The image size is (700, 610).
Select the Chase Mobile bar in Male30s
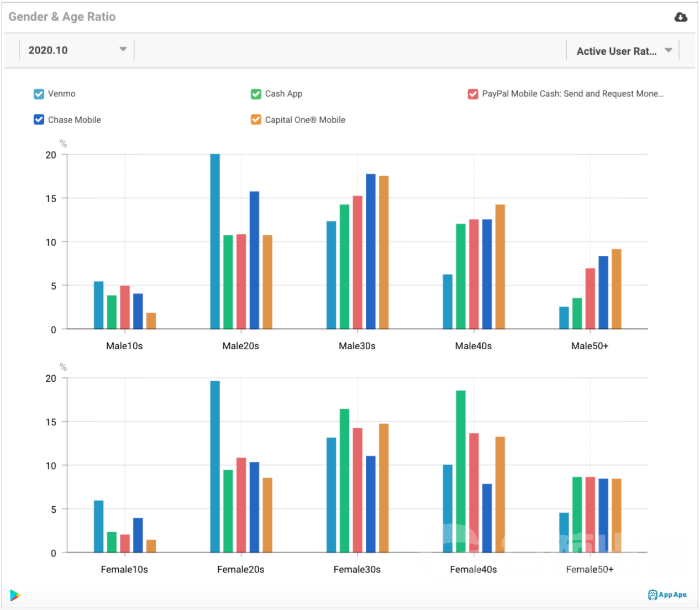click(x=370, y=251)
